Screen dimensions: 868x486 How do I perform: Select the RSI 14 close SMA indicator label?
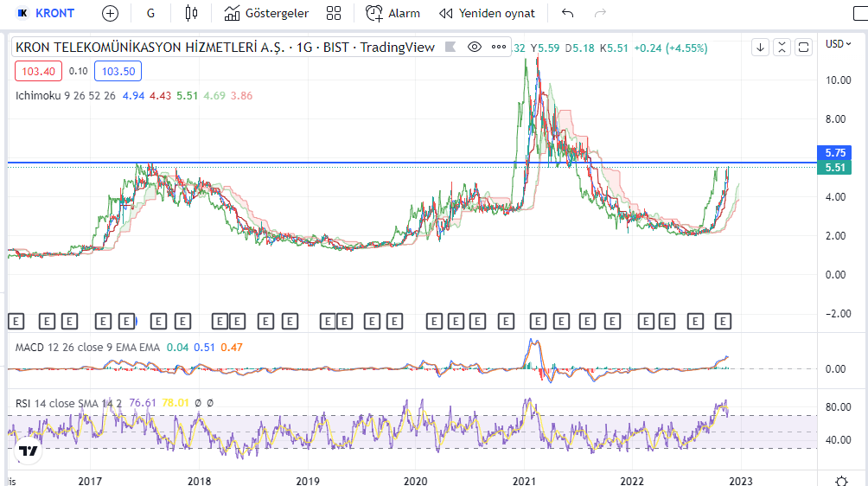coord(68,404)
